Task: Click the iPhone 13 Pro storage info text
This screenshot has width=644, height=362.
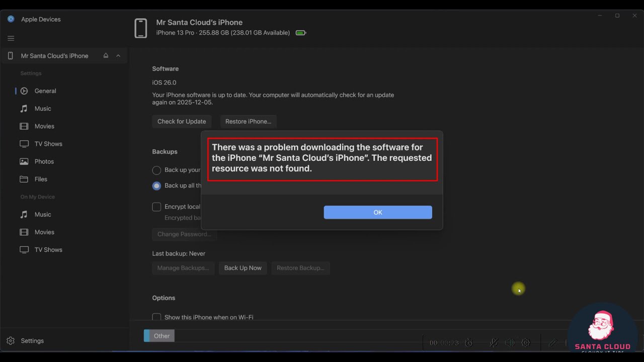Action: click(223, 33)
